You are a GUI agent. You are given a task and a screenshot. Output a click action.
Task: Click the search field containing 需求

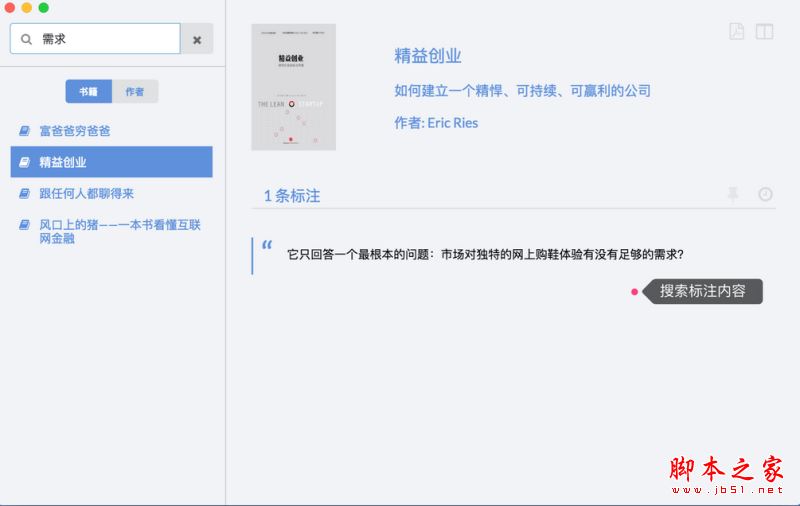pyautogui.click(x=95, y=39)
